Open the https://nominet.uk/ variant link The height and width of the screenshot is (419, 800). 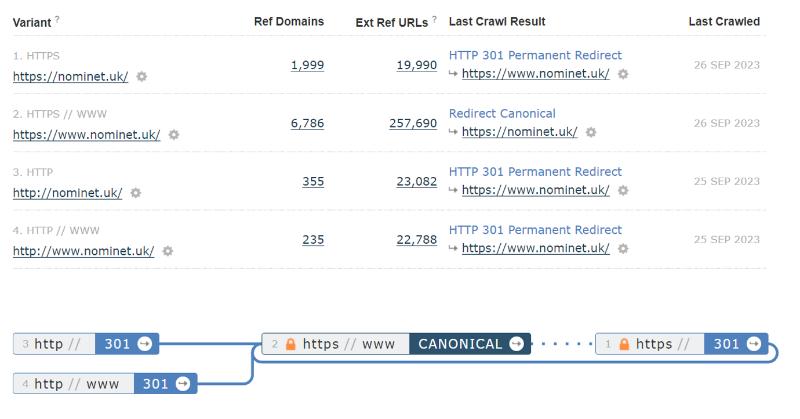pos(70,77)
